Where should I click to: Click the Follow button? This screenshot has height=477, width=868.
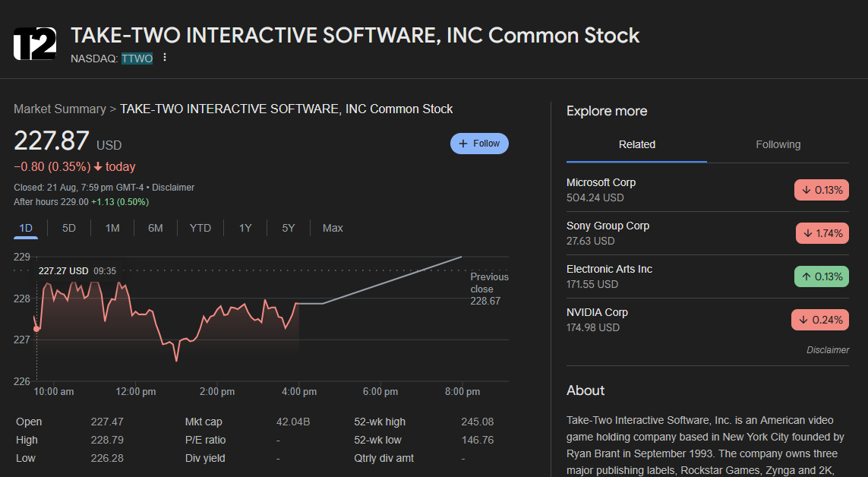479,144
